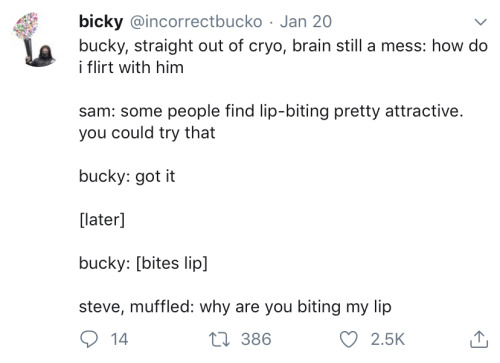Screen dimensions: 500x363
Task: Select the 'i flirt with him' text
Action: [x=131, y=68]
